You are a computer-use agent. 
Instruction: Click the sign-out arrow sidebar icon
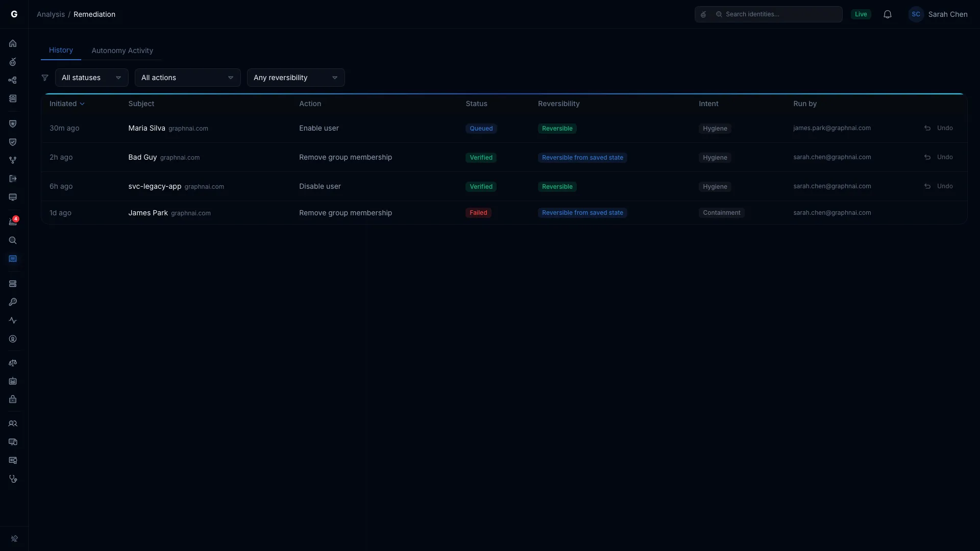coord(13,179)
